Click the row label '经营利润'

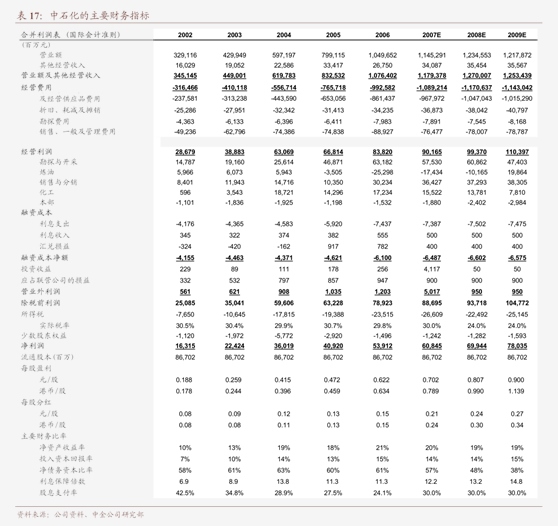(36, 152)
